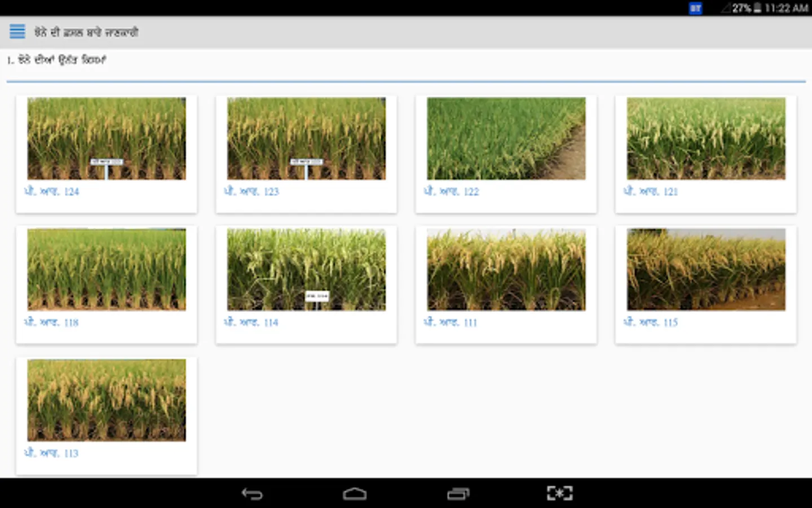
Task: Click the variety label ending in 111
Action: point(451,322)
